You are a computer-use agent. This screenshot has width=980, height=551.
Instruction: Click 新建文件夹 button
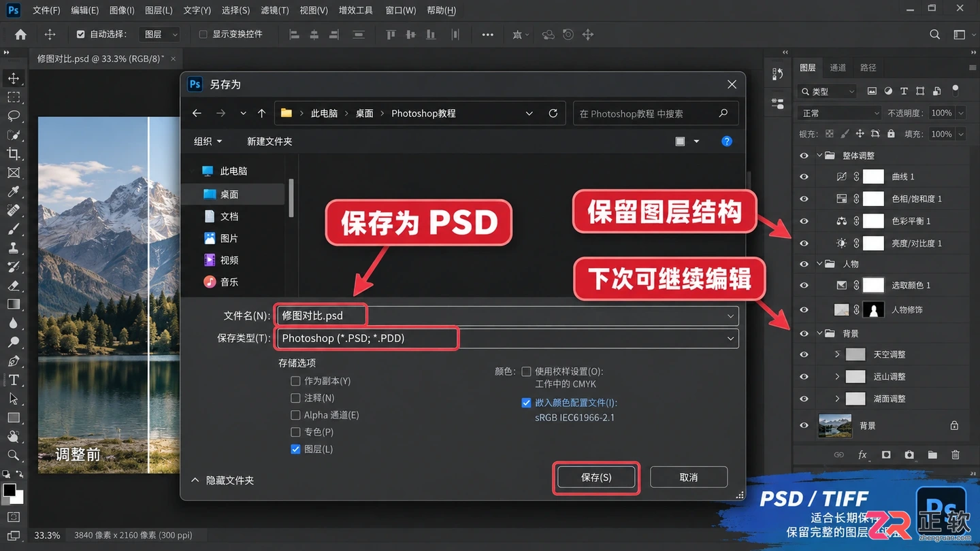(x=269, y=141)
